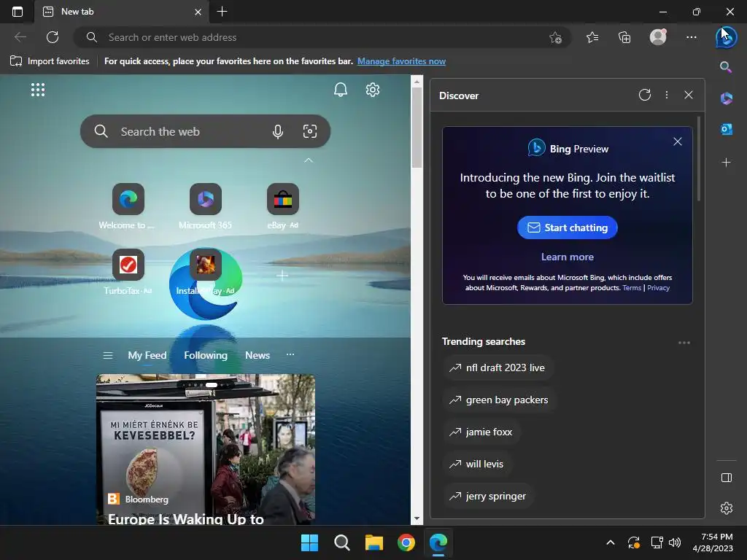Image resolution: width=747 pixels, height=560 pixels.
Task: Add a new quick link site
Action: click(x=282, y=275)
